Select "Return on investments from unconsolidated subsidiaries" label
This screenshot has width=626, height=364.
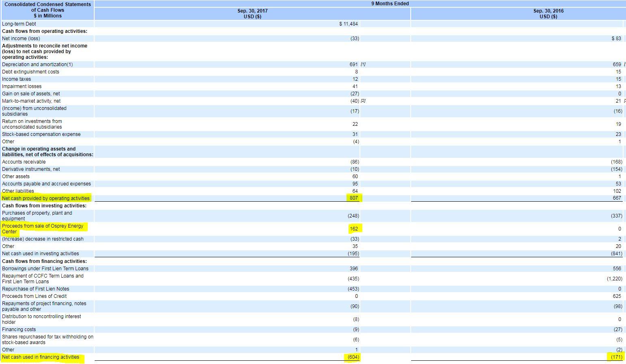pyautogui.click(x=32, y=124)
